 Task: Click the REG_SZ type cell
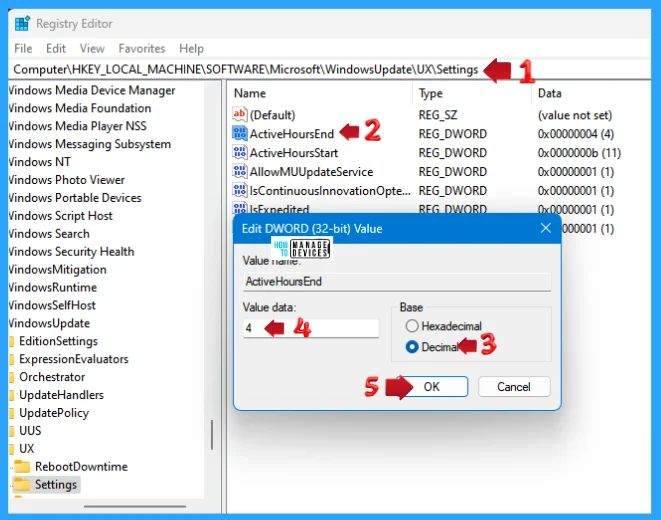438,115
